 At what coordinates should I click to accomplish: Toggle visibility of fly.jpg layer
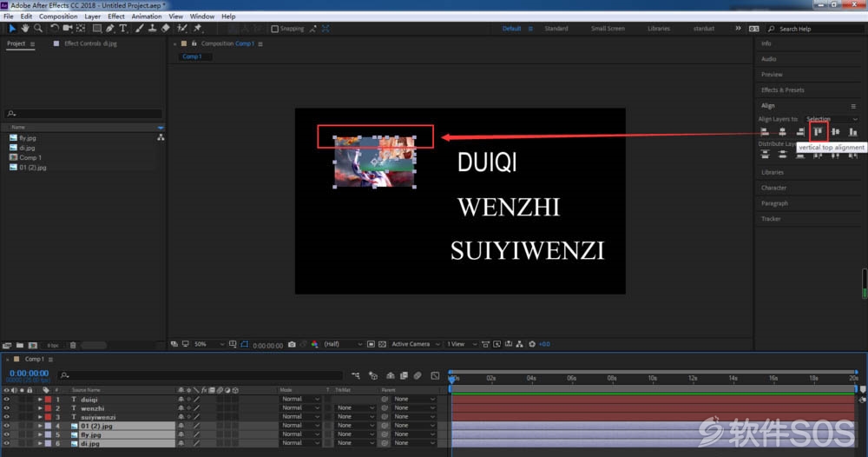point(7,434)
